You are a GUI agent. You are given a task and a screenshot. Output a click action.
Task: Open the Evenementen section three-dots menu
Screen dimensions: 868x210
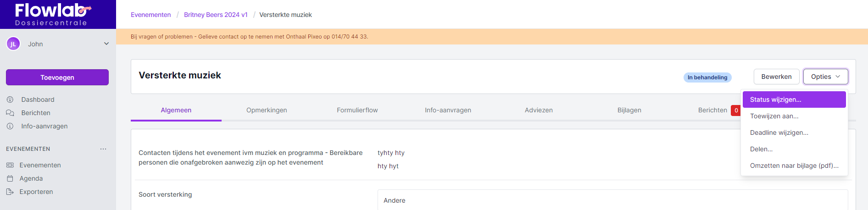tap(103, 149)
